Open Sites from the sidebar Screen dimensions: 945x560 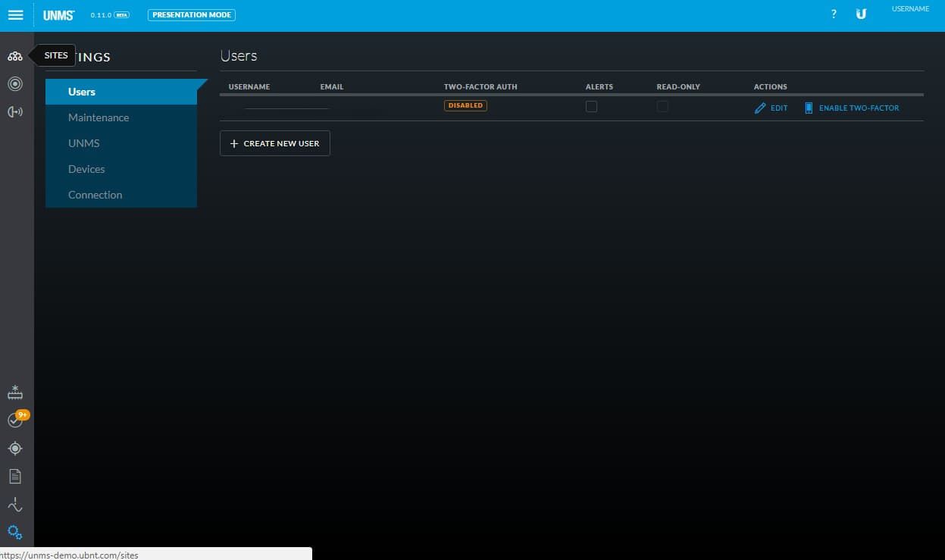pos(15,56)
